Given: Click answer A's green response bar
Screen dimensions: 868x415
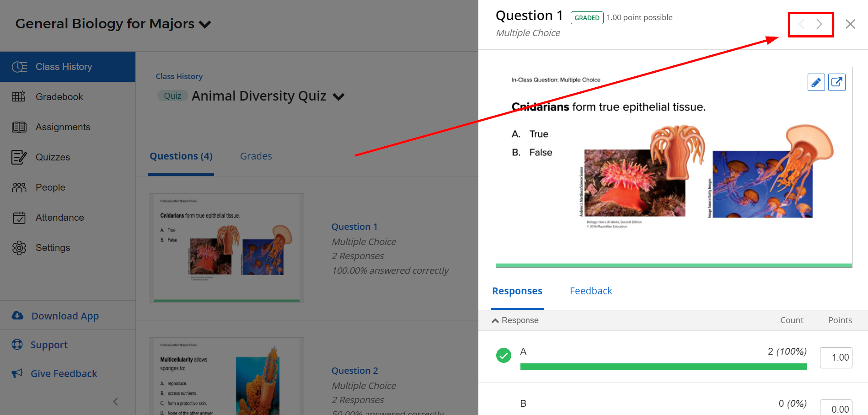Looking at the screenshot, I should click(663, 367).
